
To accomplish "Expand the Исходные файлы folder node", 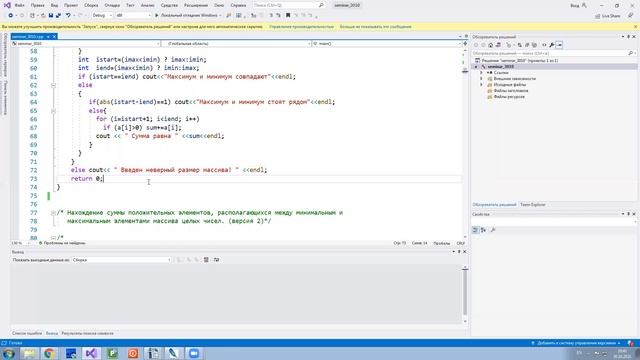I will coord(481,85).
